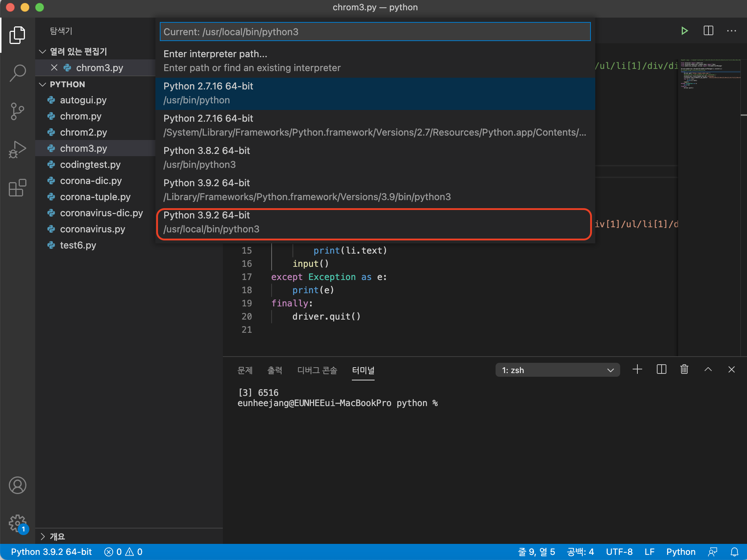
Task: Run Python file with the play icon
Action: tap(684, 31)
